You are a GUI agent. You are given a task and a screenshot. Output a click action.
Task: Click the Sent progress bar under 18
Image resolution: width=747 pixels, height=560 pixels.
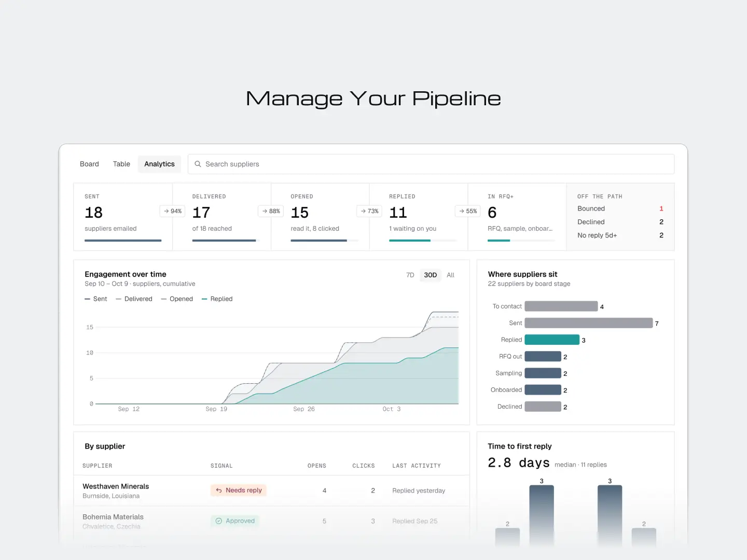[x=123, y=241]
